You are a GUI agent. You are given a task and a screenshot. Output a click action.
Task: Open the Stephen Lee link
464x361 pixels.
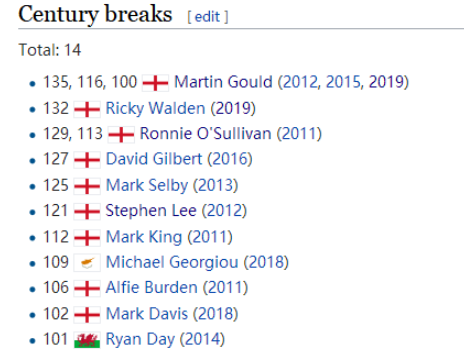(151, 211)
